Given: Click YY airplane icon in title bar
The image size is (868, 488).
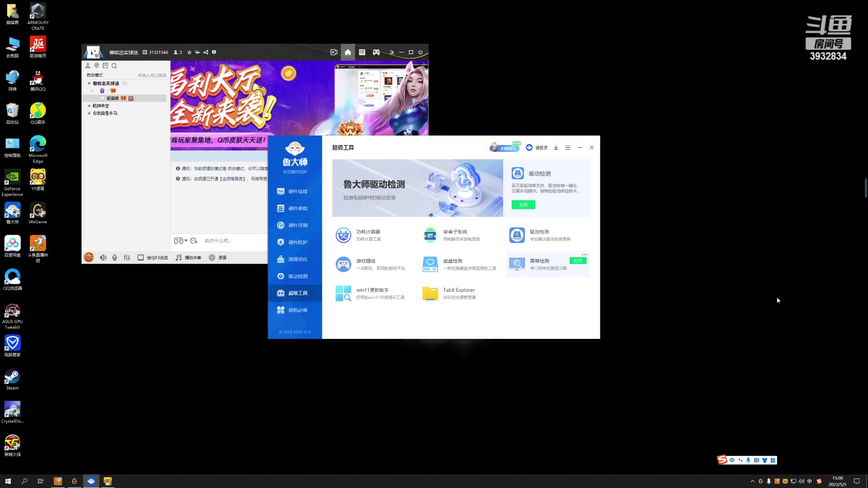Looking at the screenshot, I should click(x=198, y=52).
